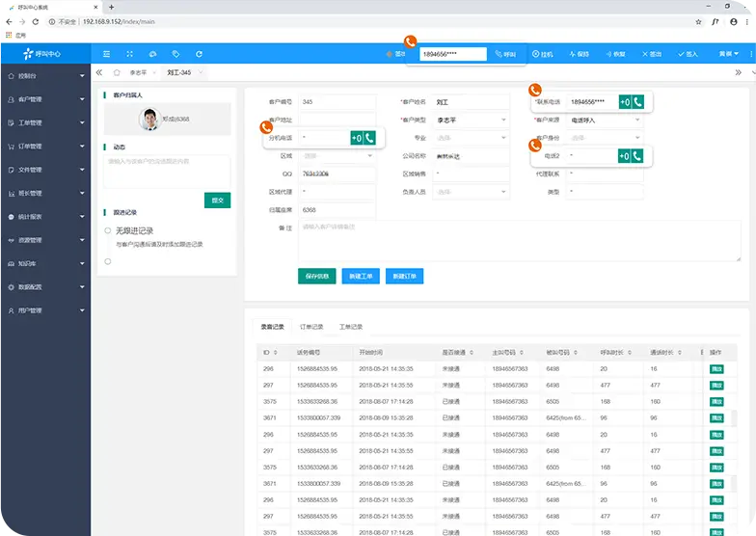The image size is (756, 536).
Task: Click the phone number input in the top bar
Action: click(x=453, y=54)
